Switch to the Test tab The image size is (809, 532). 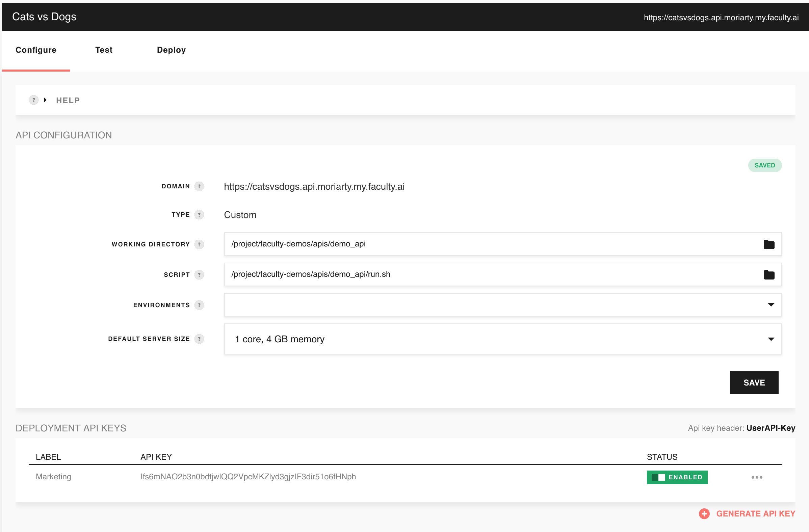click(x=104, y=50)
